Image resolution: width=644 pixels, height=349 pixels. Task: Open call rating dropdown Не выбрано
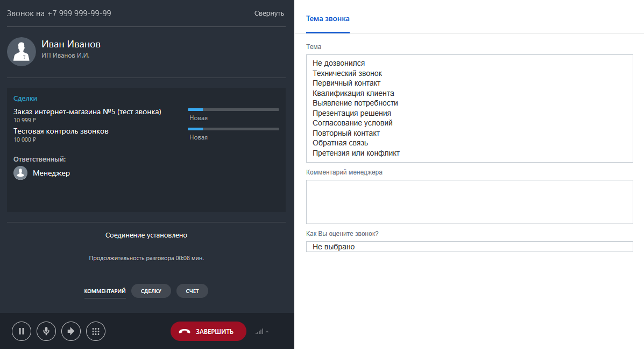point(470,247)
